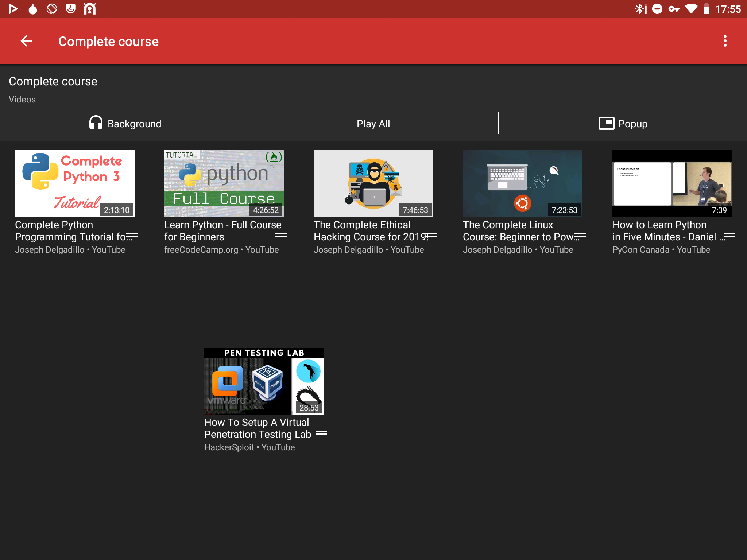Open the python Full Course thumbnail
This screenshot has width=747, height=560.
[224, 183]
